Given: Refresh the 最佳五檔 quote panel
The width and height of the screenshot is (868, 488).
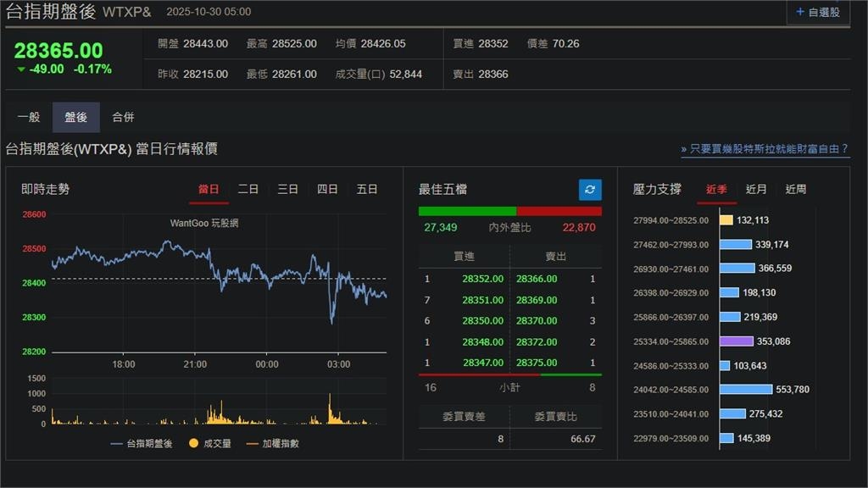Looking at the screenshot, I should [x=589, y=190].
